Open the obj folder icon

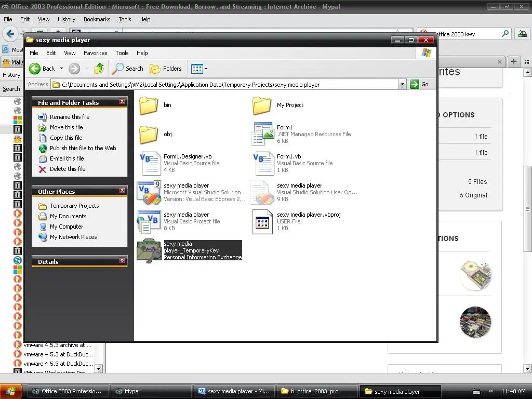[x=149, y=135]
